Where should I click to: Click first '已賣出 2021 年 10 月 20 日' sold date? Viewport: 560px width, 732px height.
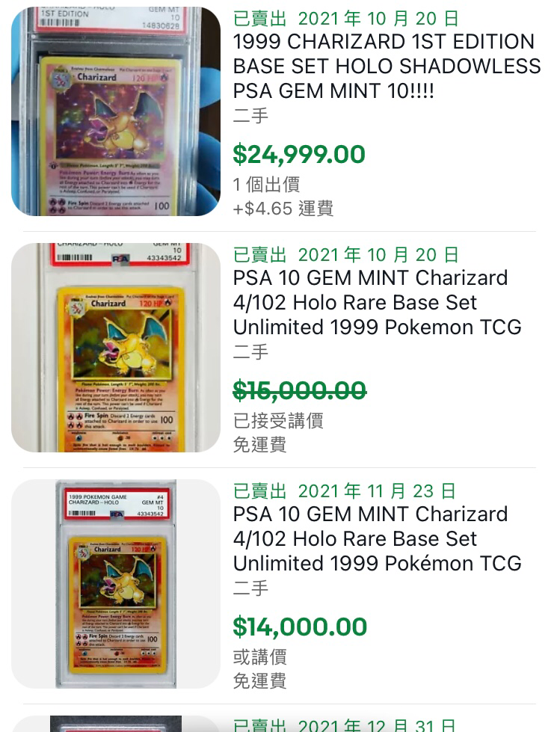point(346,19)
